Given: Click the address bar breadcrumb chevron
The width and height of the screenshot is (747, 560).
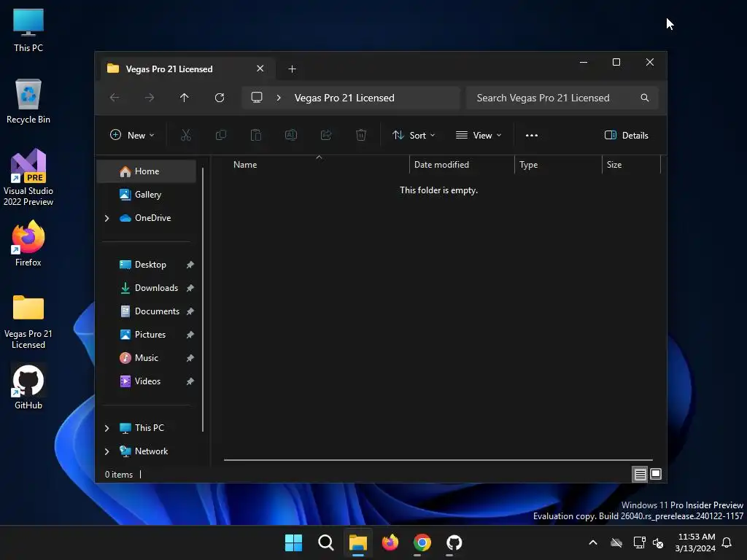Looking at the screenshot, I should [279, 98].
